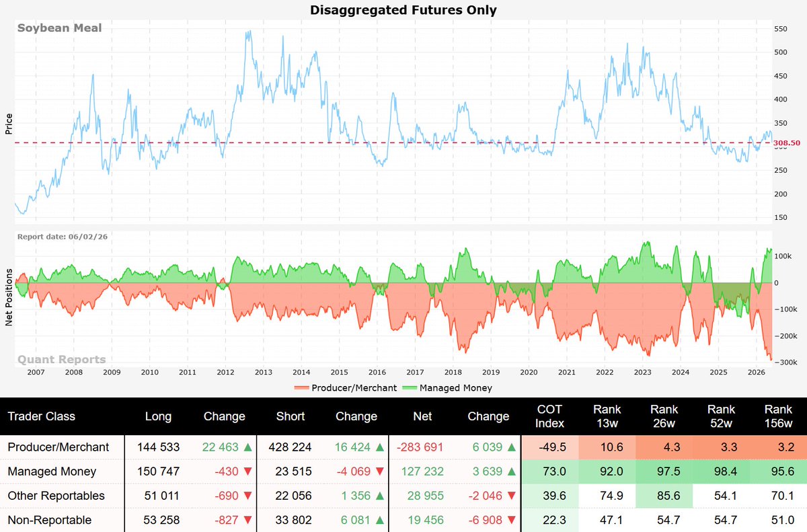The width and height of the screenshot is (807, 532).
Task: Toggle Managed Money series via legend label
Action: tap(456, 388)
